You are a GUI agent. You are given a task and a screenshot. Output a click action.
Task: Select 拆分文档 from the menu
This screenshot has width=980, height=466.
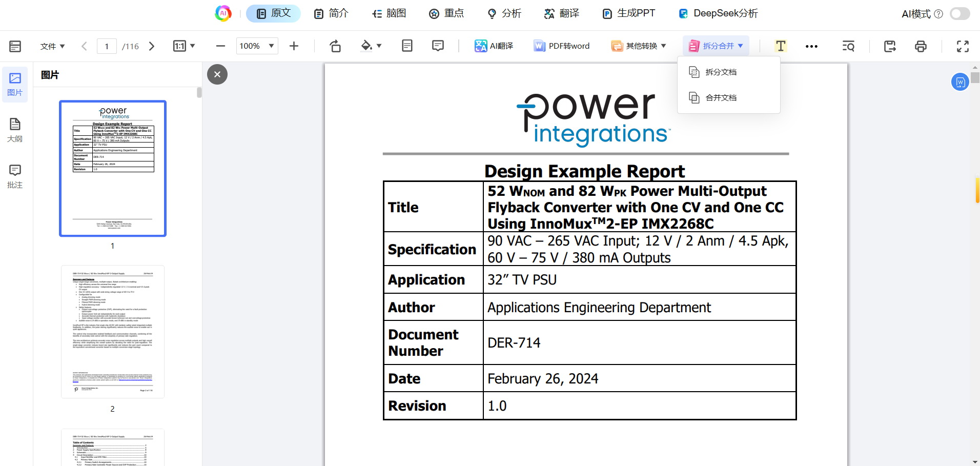[x=728, y=72]
